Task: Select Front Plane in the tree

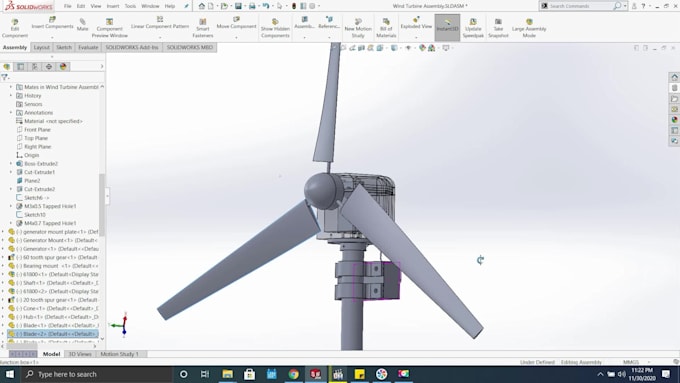Action: click(37, 130)
